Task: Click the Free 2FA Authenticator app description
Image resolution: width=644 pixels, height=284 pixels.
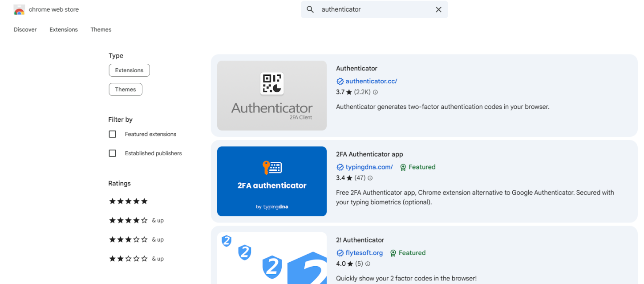Action: [x=475, y=198]
